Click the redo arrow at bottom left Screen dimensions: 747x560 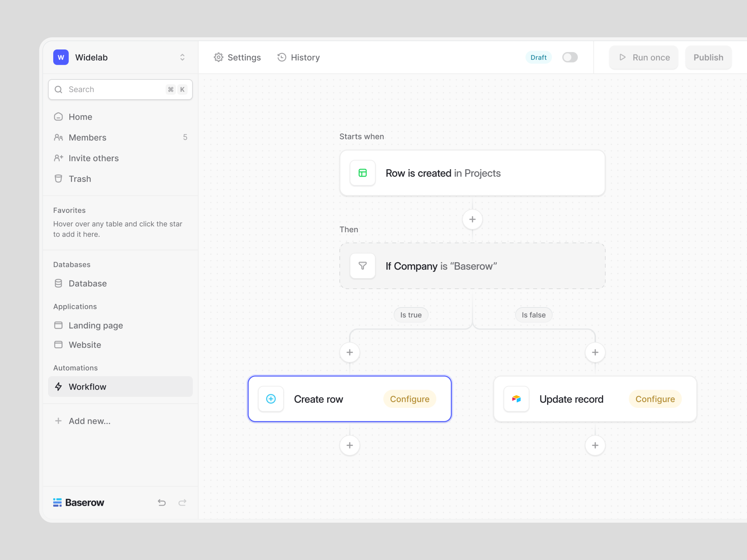point(182,503)
